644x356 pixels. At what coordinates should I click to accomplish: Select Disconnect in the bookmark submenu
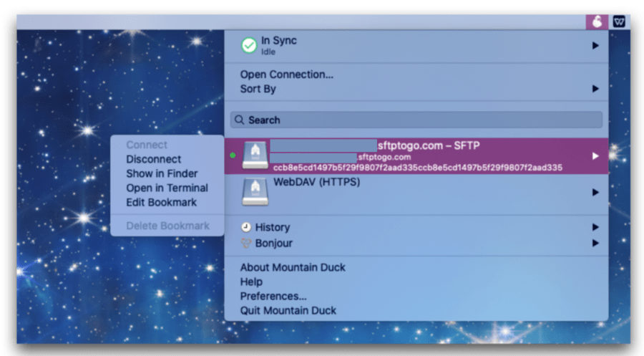coord(154,159)
